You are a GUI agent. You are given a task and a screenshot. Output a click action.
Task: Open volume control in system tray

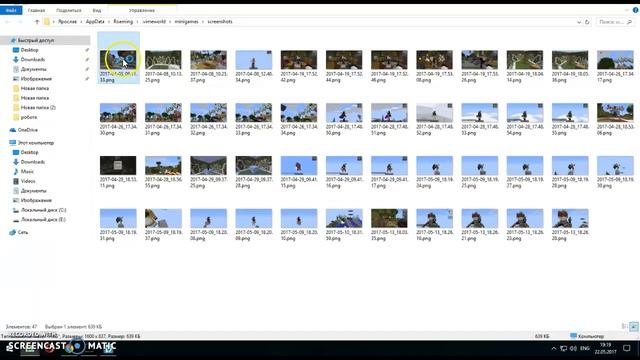pos(573,348)
